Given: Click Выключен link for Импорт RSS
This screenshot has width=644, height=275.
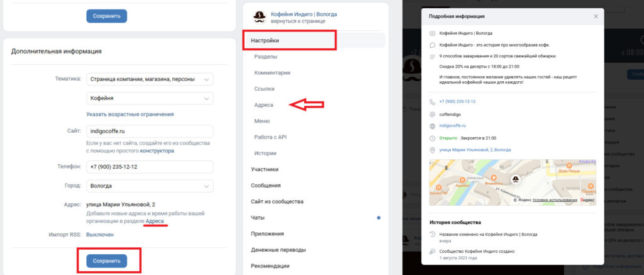Looking at the screenshot, I should click(100, 235).
